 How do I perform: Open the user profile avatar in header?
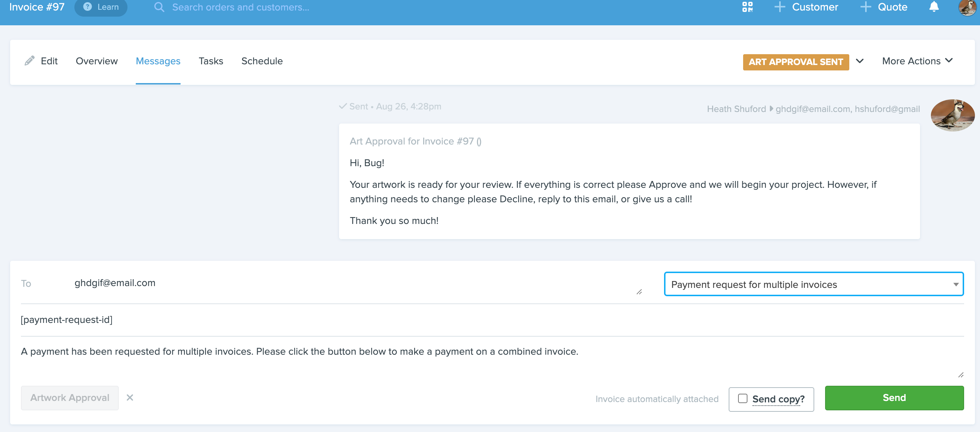967,7
